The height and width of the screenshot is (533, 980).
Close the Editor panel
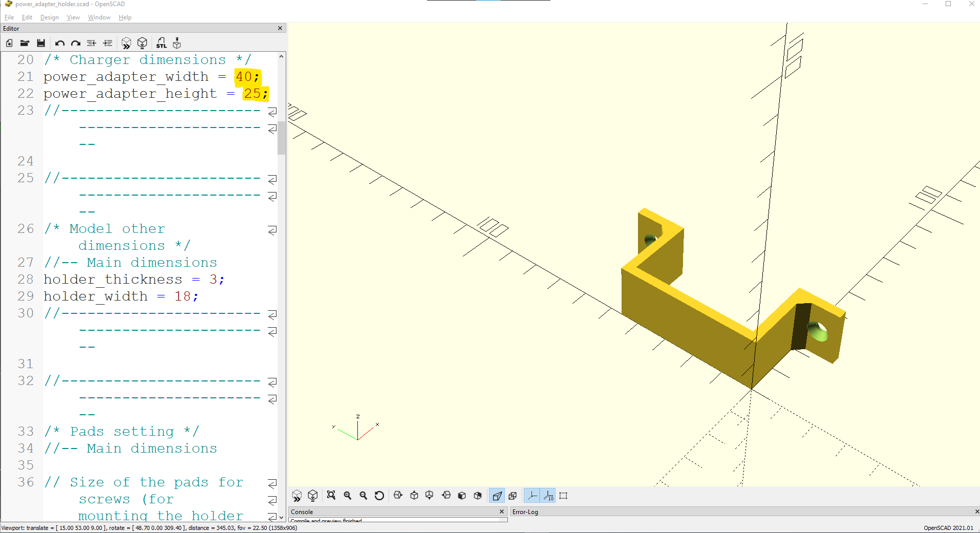point(280,28)
